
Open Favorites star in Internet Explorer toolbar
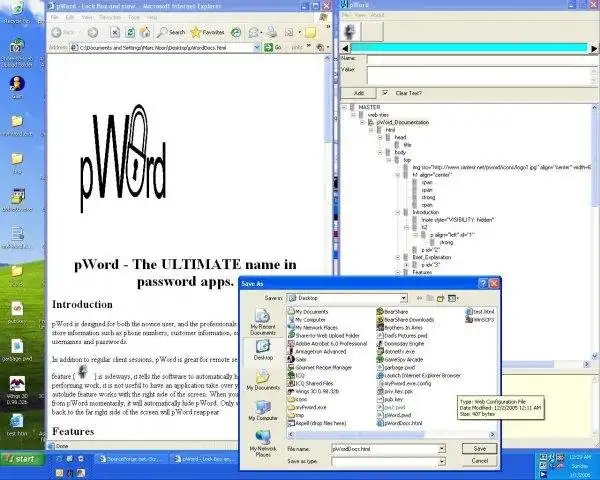coord(207,33)
